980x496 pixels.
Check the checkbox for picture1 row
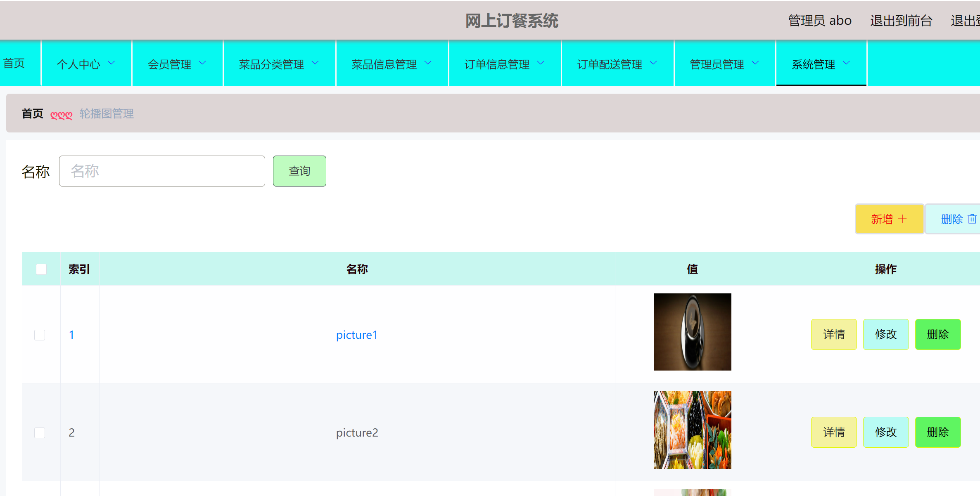pos(40,335)
